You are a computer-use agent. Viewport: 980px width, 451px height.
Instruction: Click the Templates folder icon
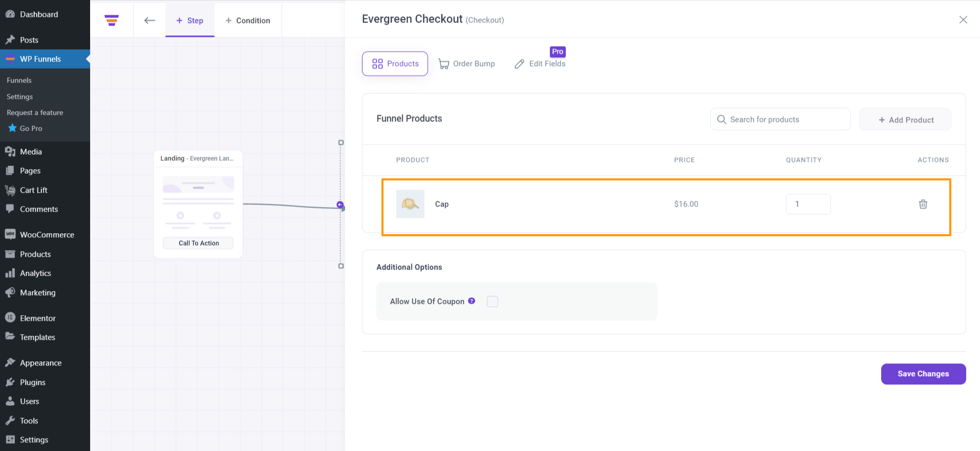click(10, 337)
